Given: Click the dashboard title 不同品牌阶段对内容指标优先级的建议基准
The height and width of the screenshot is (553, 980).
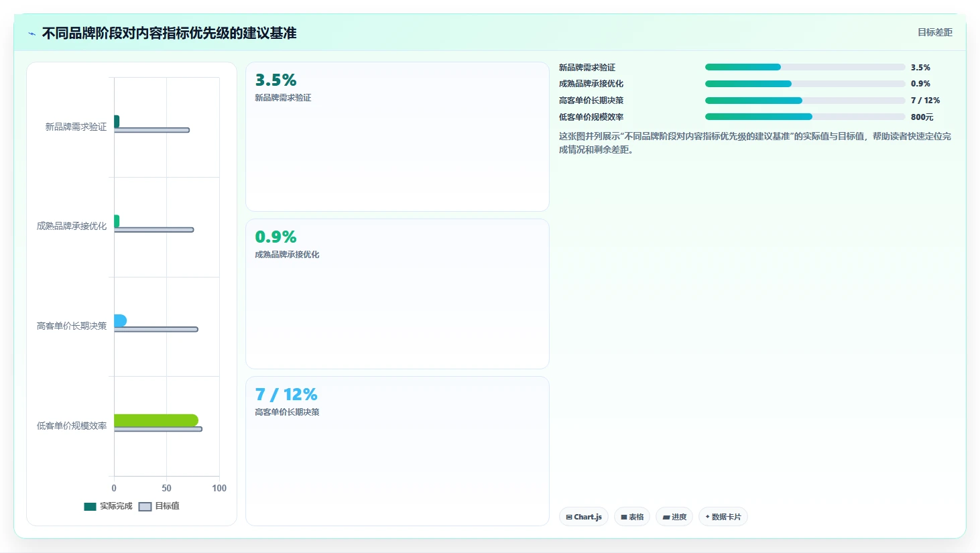Looking at the screenshot, I should coord(169,34).
